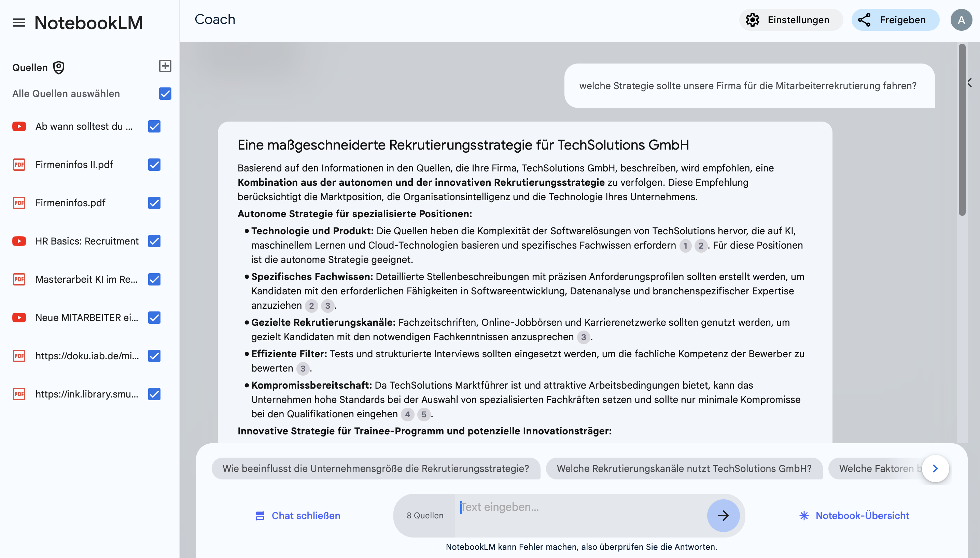The width and height of the screenshot is (980, 558).
Task: Open Einstellungen
Action: click(x=790, y=20)
